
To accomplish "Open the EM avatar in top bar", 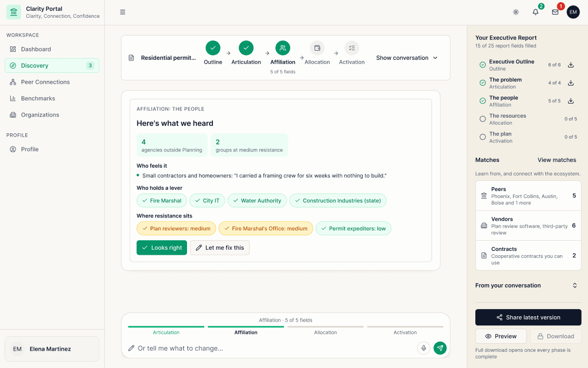I will (x=573, y=12).
